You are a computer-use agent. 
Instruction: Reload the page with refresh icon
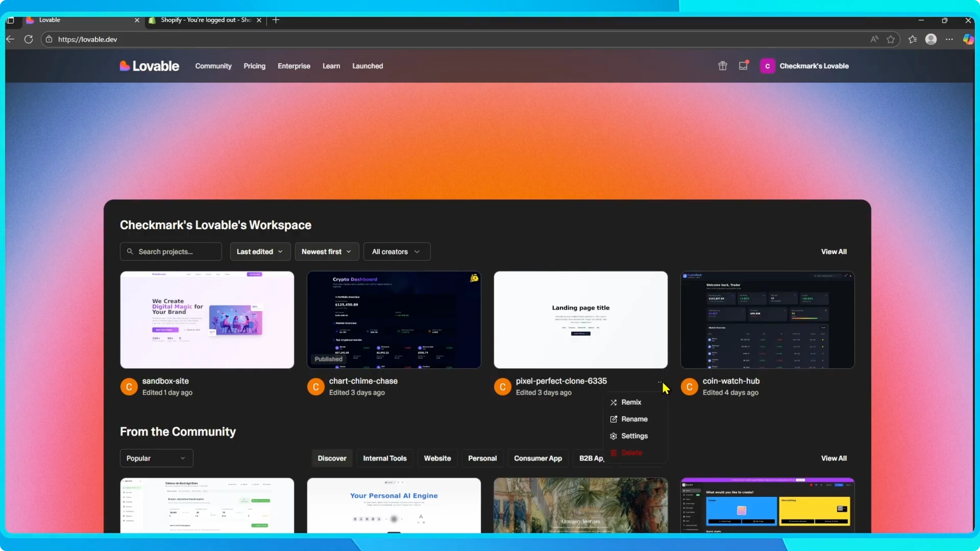(x=28, y=39)
